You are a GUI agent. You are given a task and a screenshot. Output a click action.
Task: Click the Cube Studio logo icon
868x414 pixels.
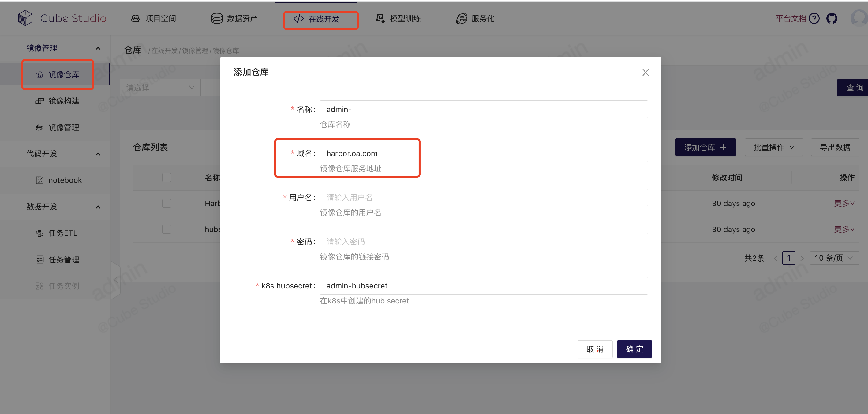click(x=25, y=18)
